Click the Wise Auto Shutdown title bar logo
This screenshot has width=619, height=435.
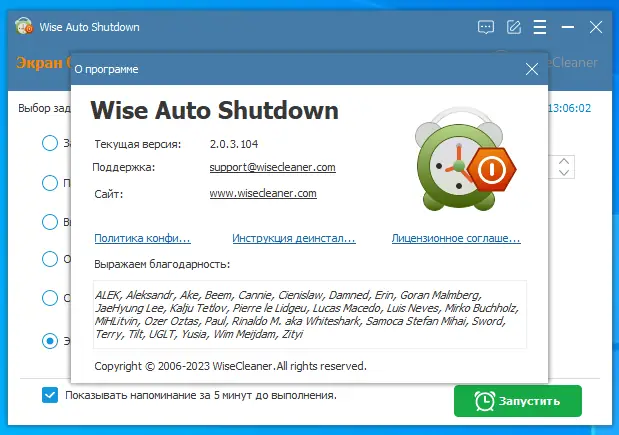[24, 26]
